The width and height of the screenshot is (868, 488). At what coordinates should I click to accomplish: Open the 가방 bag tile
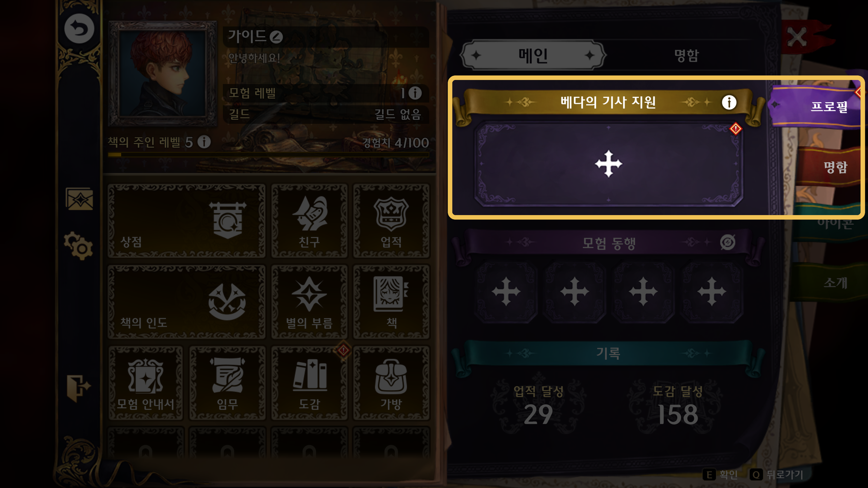coord(391,383)
